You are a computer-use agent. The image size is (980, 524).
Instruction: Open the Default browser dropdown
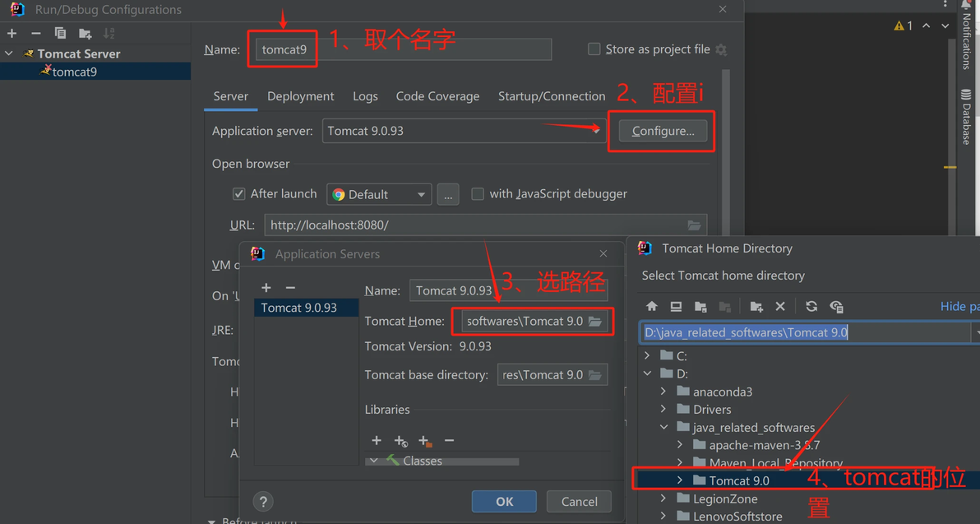point(379,194)
